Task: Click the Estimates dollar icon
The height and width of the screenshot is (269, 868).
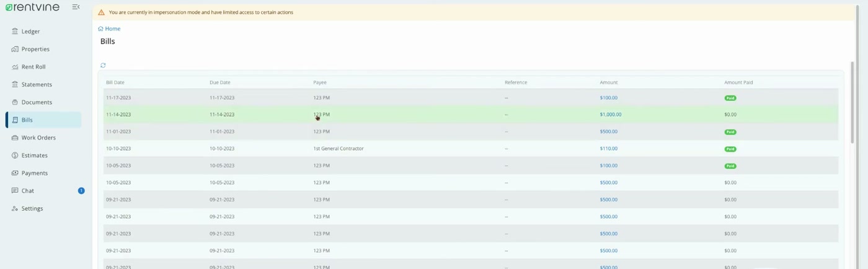Action: click(15, 156)
